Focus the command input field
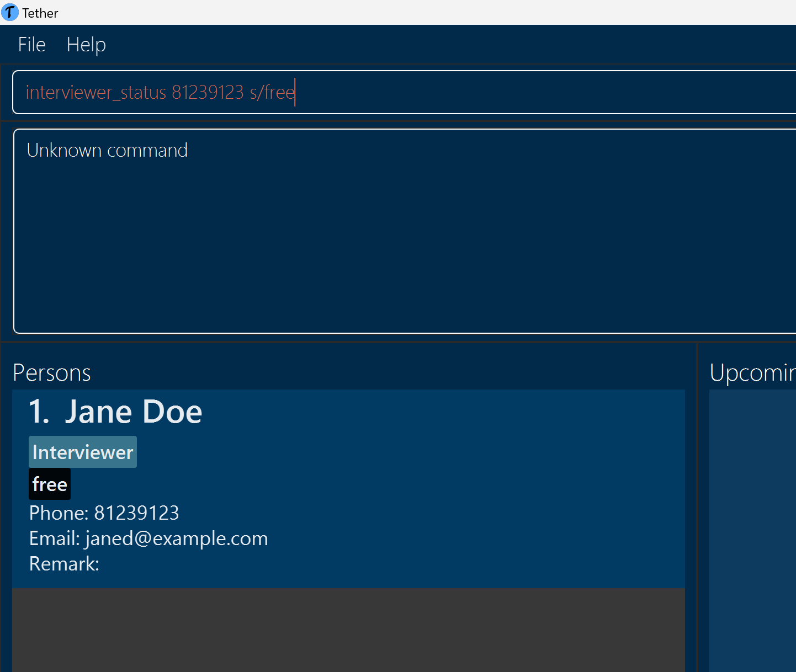 [404, 92]
